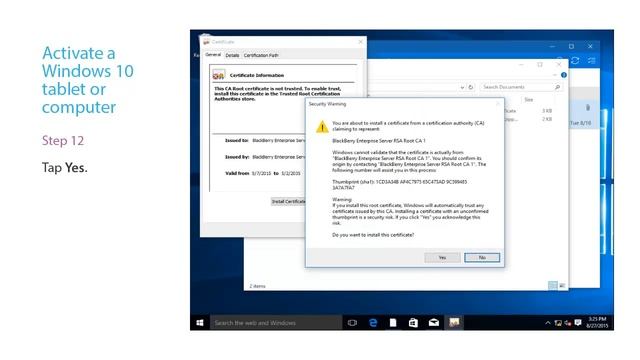Click the active certificate app on the taskbar
This screenshot has height=360, width=640.
(454, 323)
